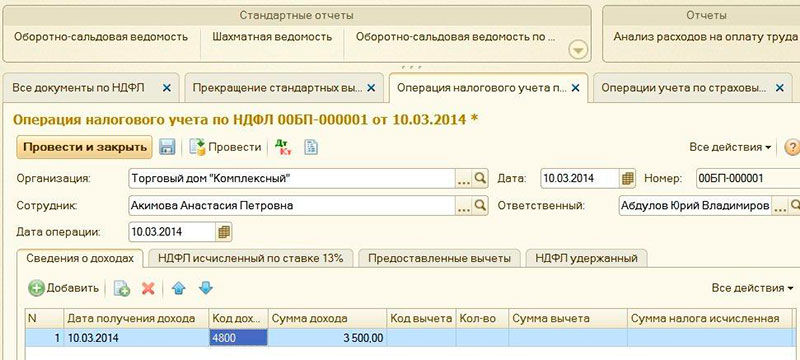Click the green Добавить row button
Viewport: 800px width, 360px height.
coord(64,289)
